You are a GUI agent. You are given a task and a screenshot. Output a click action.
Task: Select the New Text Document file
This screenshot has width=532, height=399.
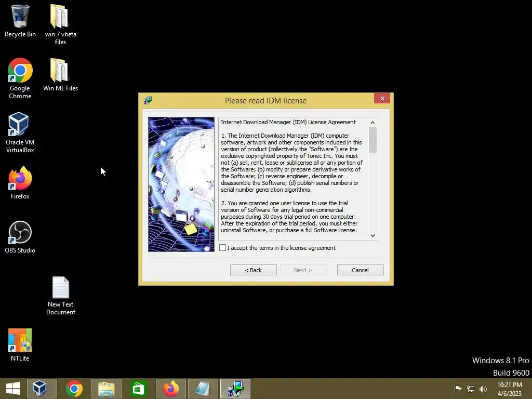(x=60, y=296)
